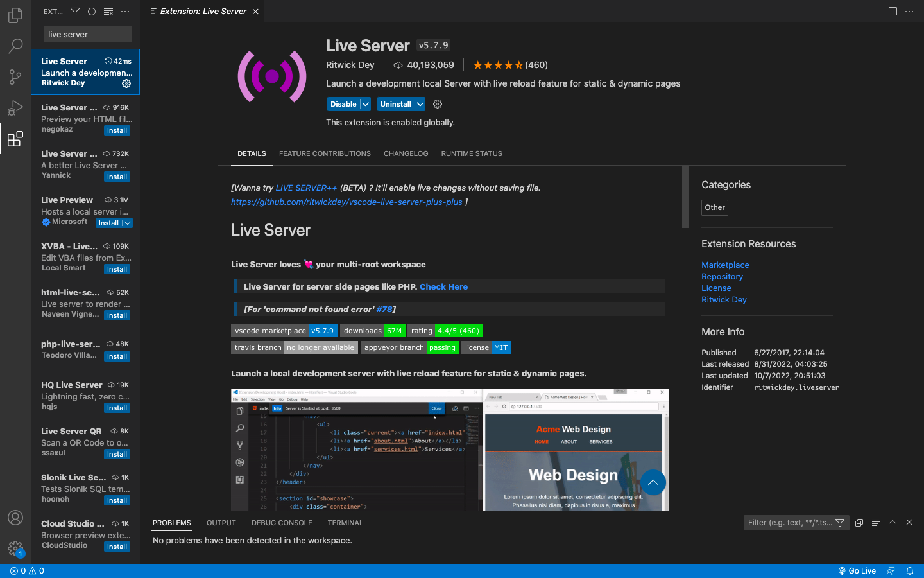The width and height of the screenshot is (924, 578).
Task: Expand the Disable button dropdown arrow
Action: [x=365, y=104]
